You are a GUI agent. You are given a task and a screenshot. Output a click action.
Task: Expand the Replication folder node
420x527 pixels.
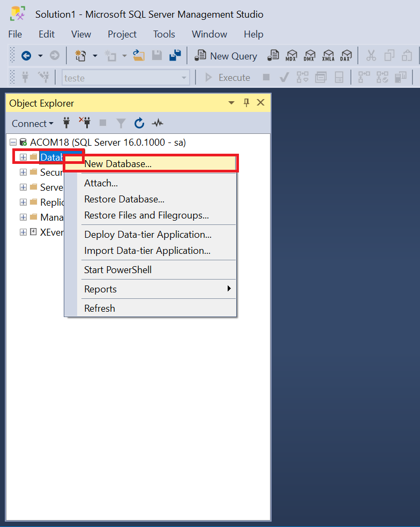pyautogui.click(x=23, y=202)
